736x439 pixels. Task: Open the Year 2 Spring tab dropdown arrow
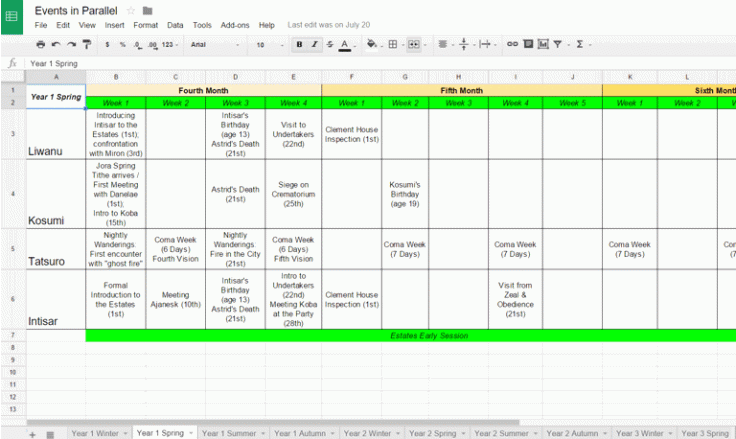pos(463,433)
